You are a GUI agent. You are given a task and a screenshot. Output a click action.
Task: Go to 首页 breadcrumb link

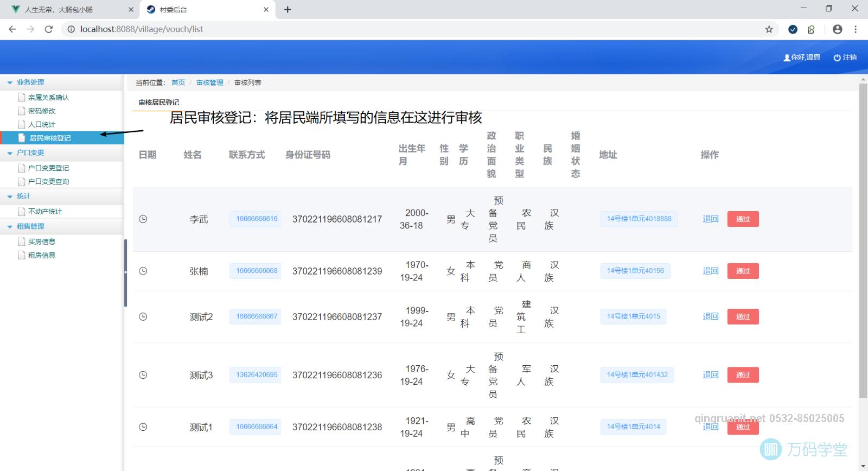point(178,82)
